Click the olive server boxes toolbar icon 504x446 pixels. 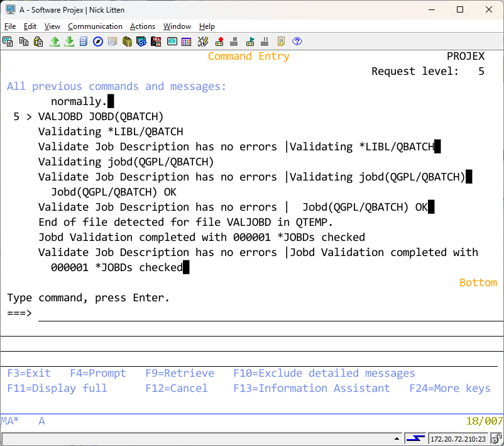pyautogui.click(x=127, y=42)
